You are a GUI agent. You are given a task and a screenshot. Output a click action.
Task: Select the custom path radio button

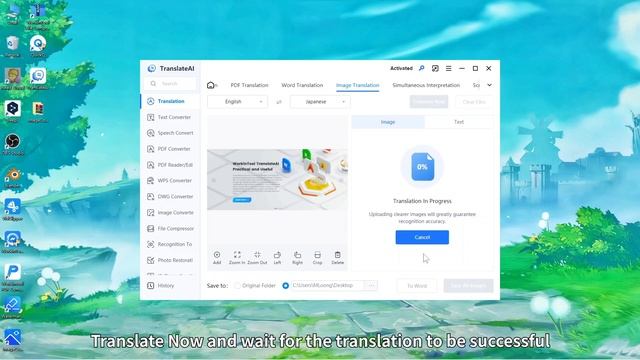[286, 285]
